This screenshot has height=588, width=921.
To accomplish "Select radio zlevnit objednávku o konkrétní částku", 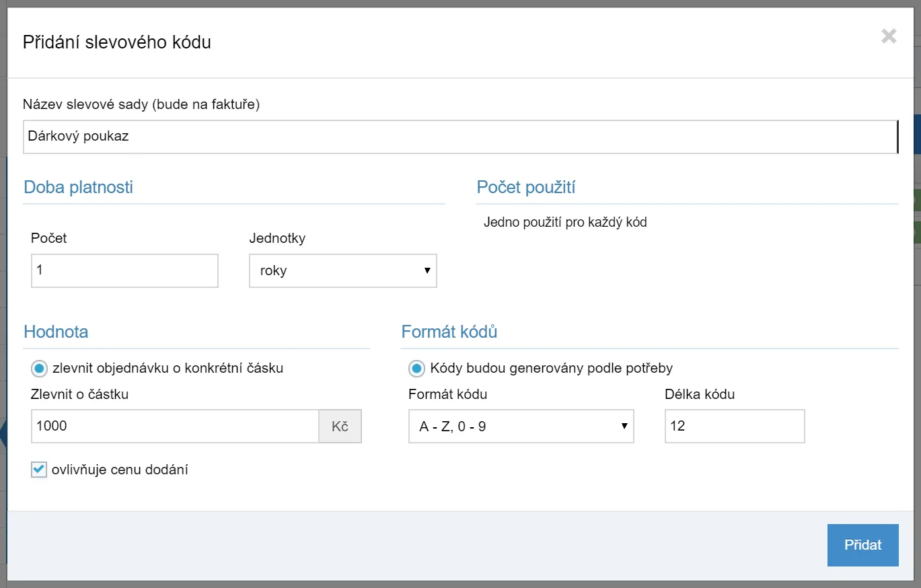I will [39, 368].
